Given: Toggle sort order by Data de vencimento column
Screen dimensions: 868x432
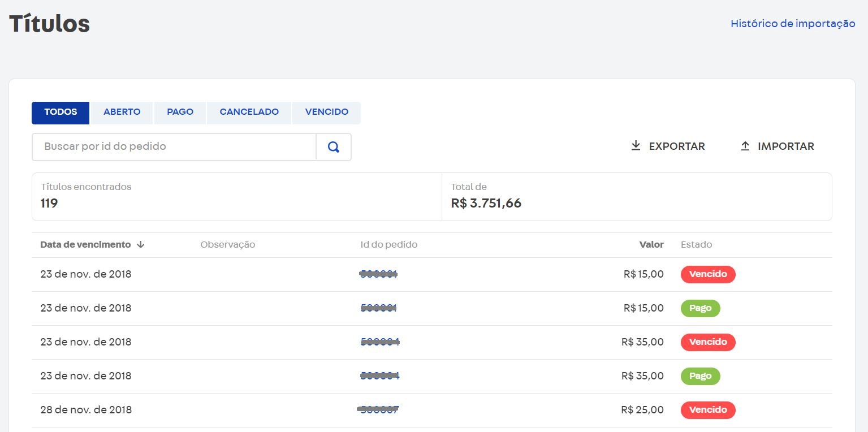Looking at the screenshot, I should pos(85,244).
